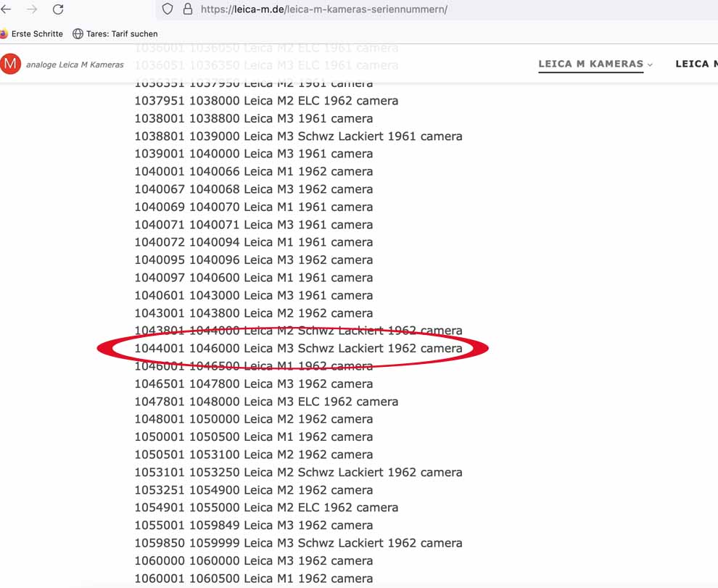
Task: Open the shield tracking protection icon
Action: pyautogui.click(x=168, y=9)
